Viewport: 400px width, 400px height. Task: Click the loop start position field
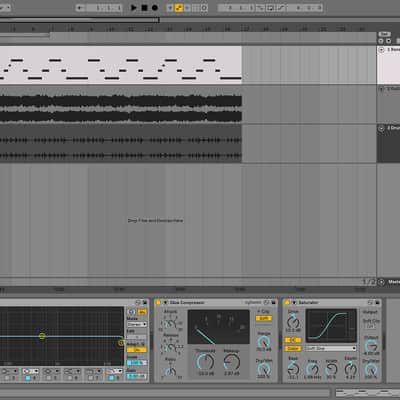pos(236,8)
